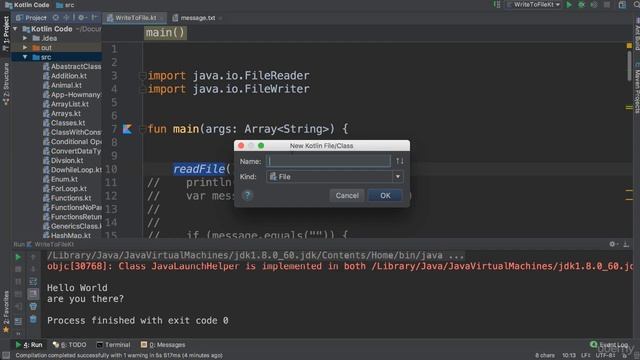Click the Kind dropdown arrow

pyautogui.click(x=398, y=177)
